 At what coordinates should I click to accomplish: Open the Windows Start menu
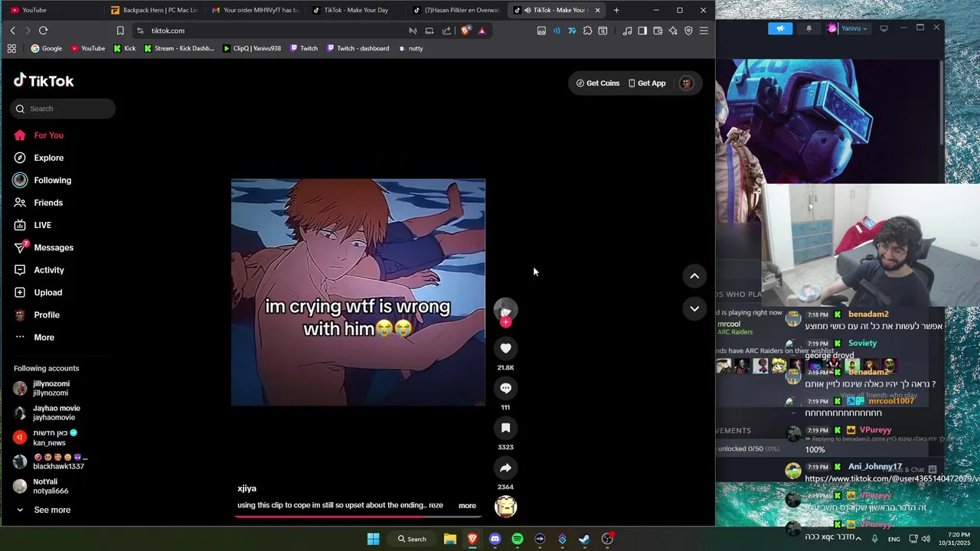[x=373, y=539]
